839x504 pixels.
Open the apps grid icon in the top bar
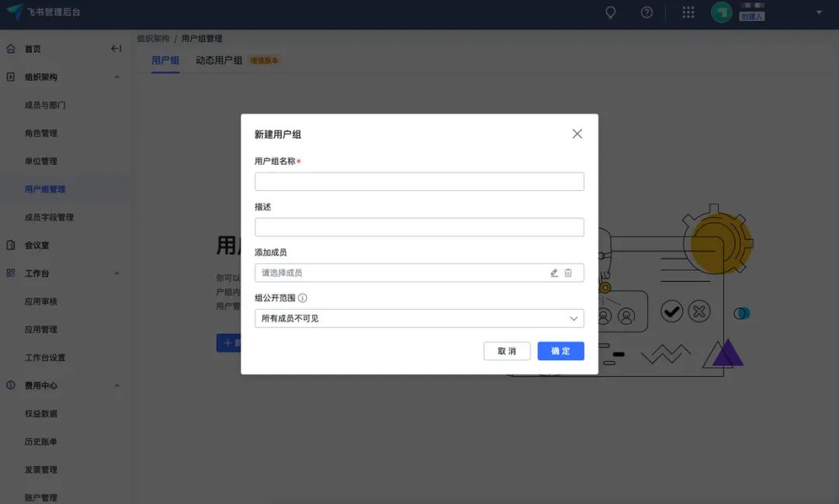pyautogui.click(x=687, y=12)
